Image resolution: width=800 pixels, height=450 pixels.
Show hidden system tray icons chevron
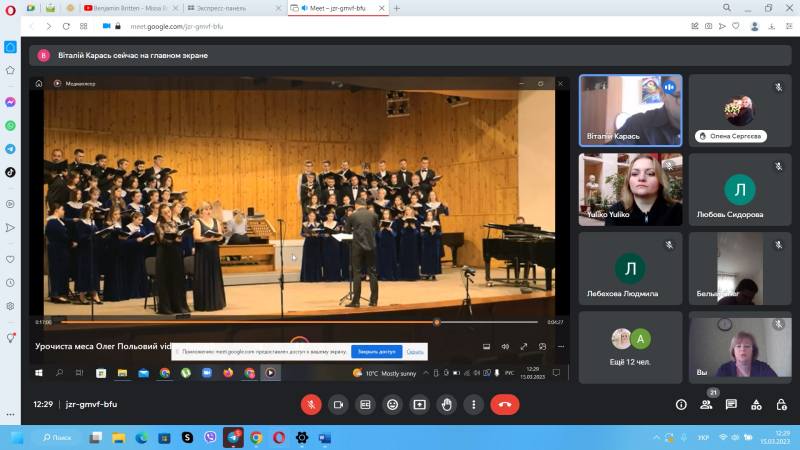(x=657, y=438)
